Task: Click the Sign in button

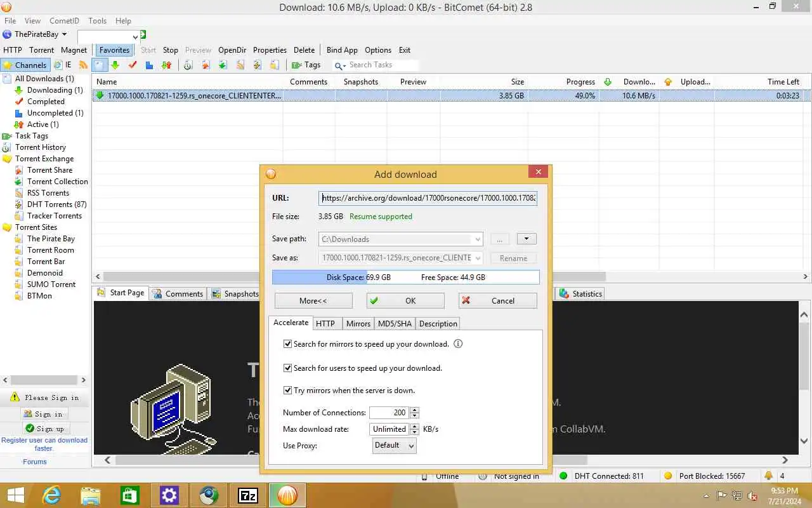Action: pos(44,414)
